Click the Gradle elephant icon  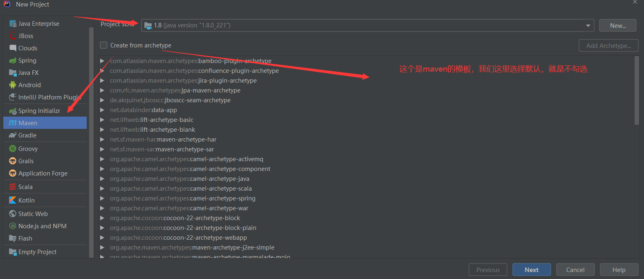pyautogui.click(x=13, y=135)
